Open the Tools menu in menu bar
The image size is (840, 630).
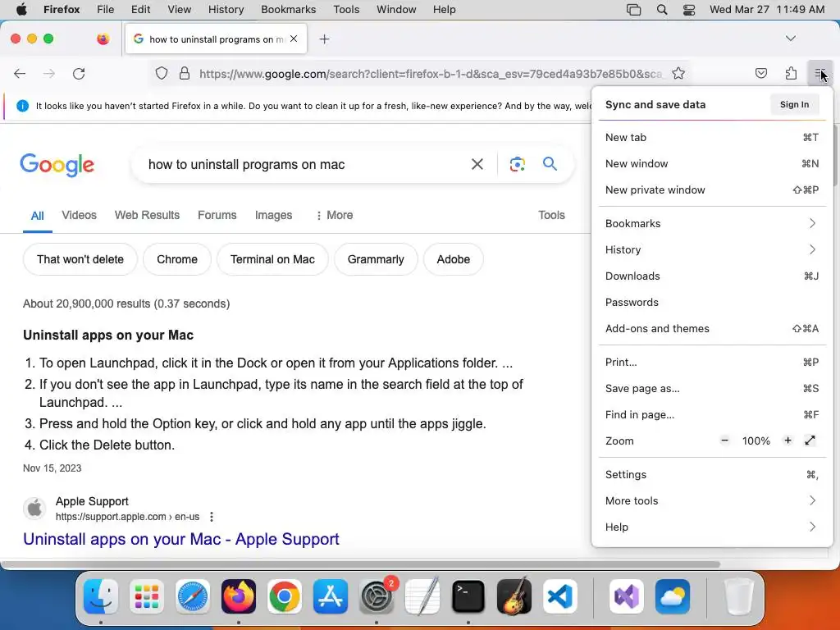coord(346,10)
